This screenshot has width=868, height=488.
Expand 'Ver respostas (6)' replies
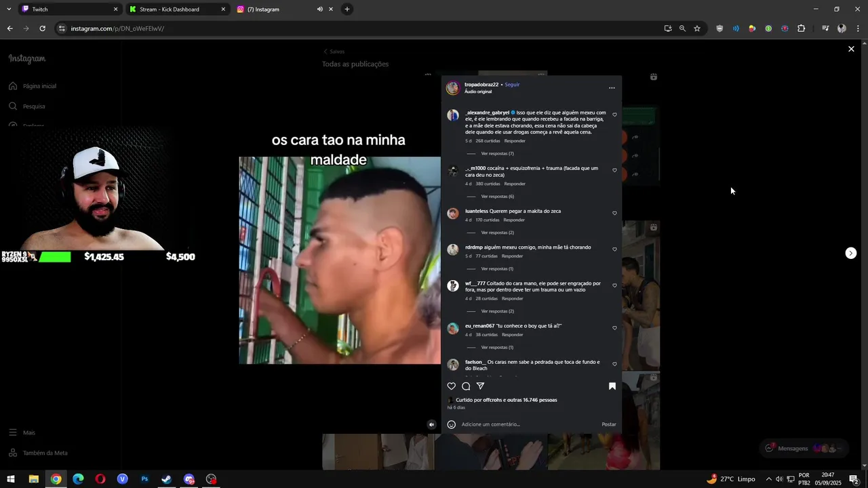coord(497,197)
